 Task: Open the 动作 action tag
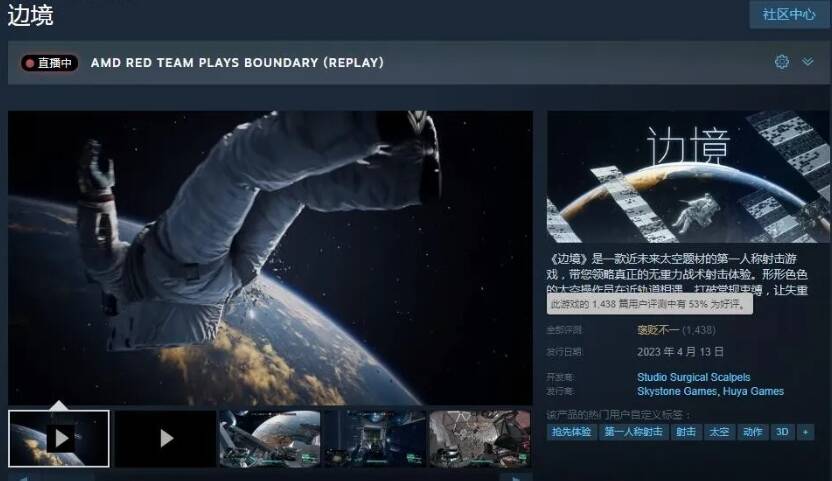[x=752, y=432]
